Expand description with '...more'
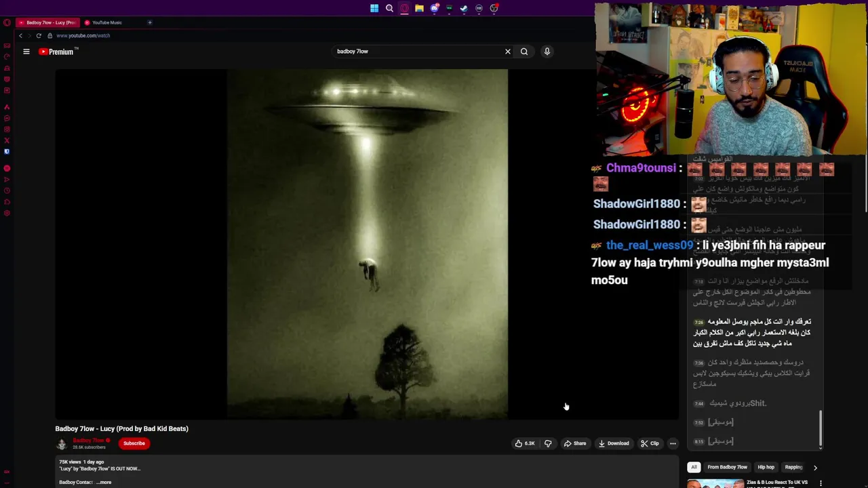Image resolution: width=868 pixels, height=488 pixels. coord(104,482)
